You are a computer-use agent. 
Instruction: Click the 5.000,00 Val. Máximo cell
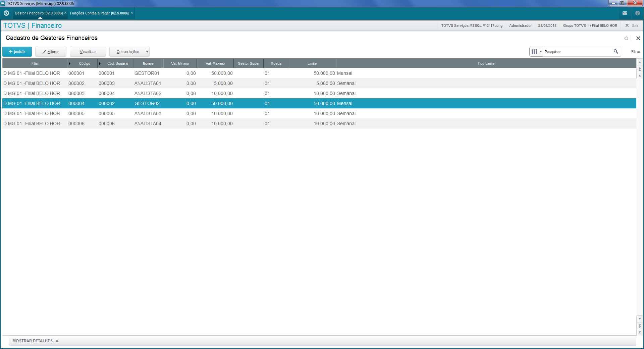click(223, 83)
